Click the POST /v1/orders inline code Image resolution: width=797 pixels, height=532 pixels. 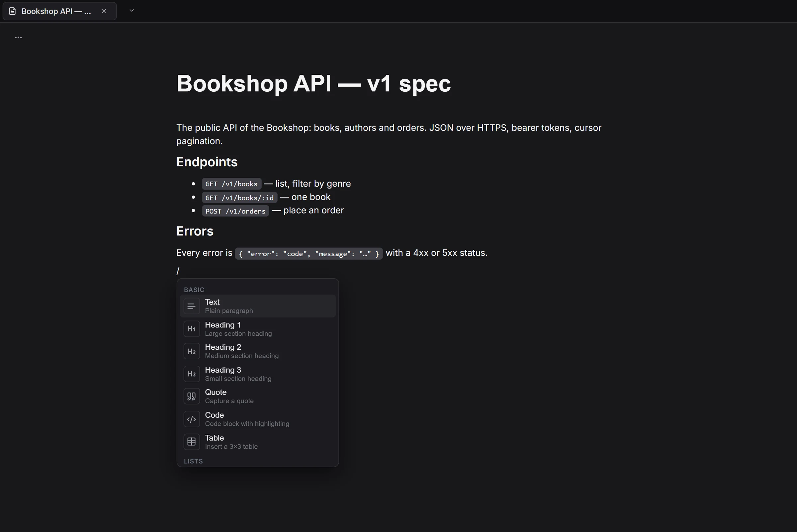235,211
